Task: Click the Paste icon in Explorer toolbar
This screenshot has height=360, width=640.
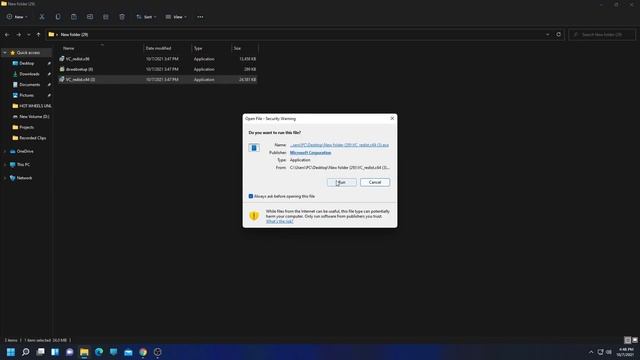Action: coord(73,17)
